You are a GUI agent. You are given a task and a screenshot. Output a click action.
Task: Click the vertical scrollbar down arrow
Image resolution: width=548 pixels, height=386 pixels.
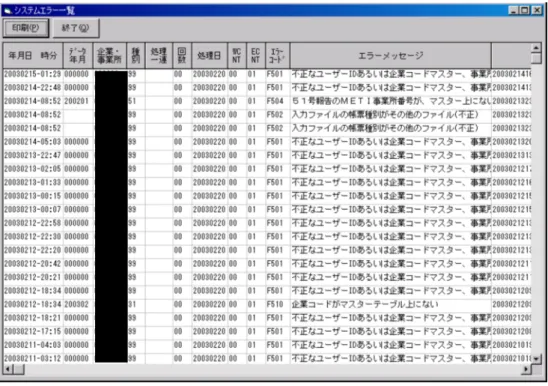point(536,358)
